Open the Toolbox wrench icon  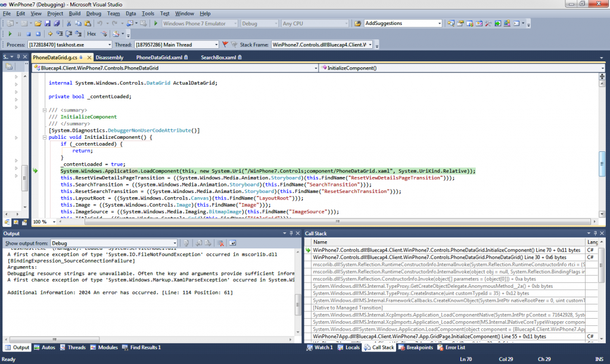[488, 24]
